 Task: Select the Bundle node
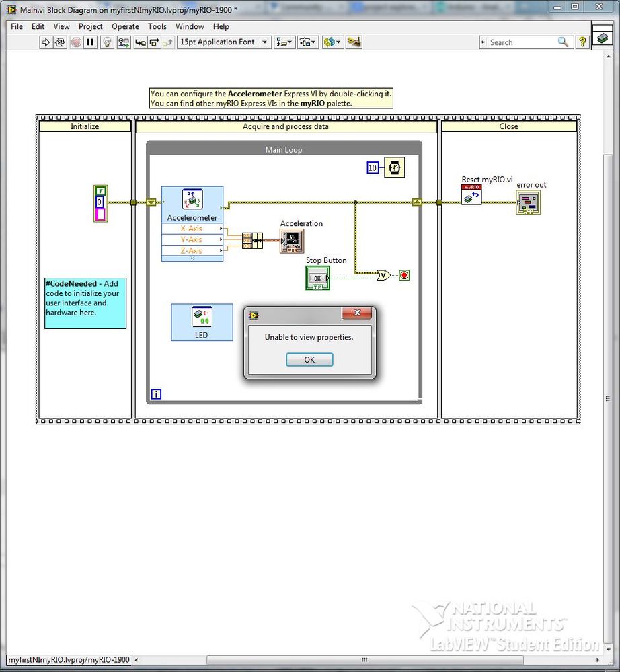coord(253,241)
